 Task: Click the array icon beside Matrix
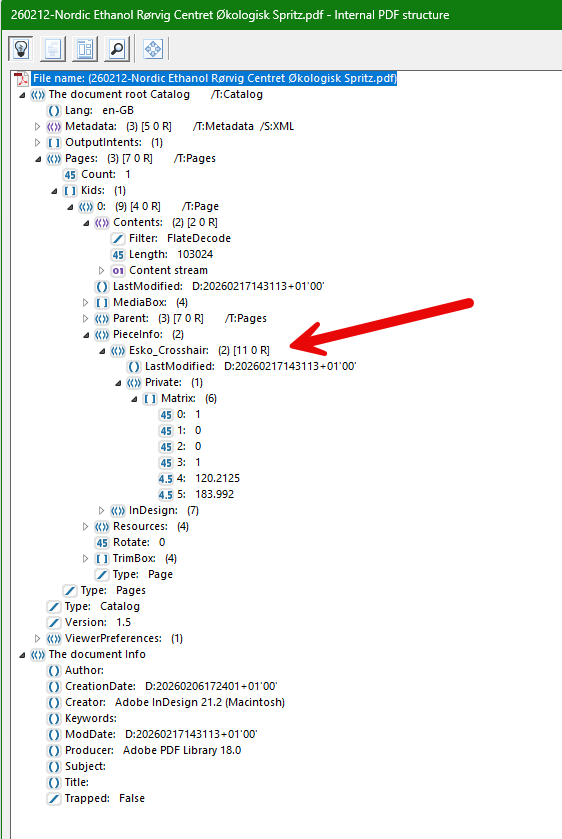tap(150, 399)
